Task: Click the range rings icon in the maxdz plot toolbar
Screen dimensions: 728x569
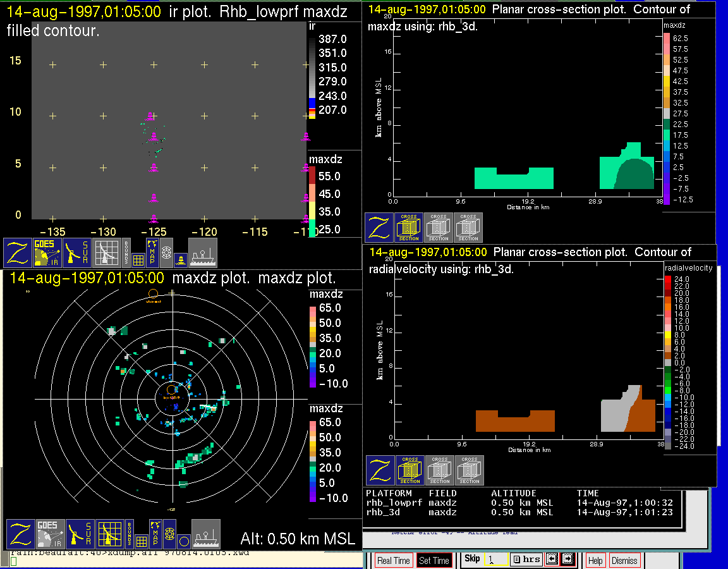Action: pyautogui.click(x=169, y=534)
